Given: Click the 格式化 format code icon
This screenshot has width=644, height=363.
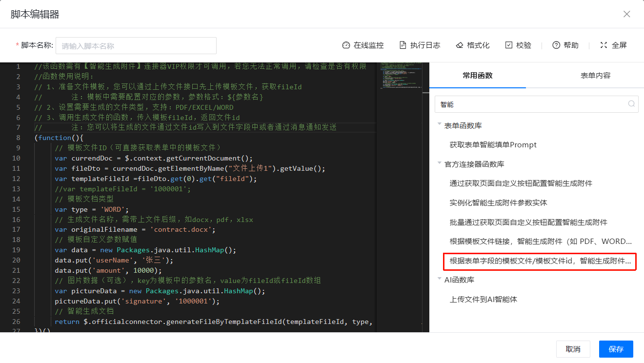Looking at the screenshot, I should (459, 45).
